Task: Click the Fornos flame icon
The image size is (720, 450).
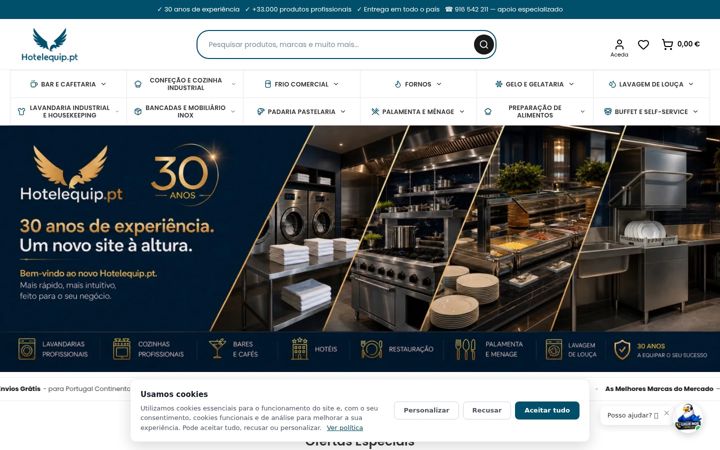Action: click(x=398, y=84)
